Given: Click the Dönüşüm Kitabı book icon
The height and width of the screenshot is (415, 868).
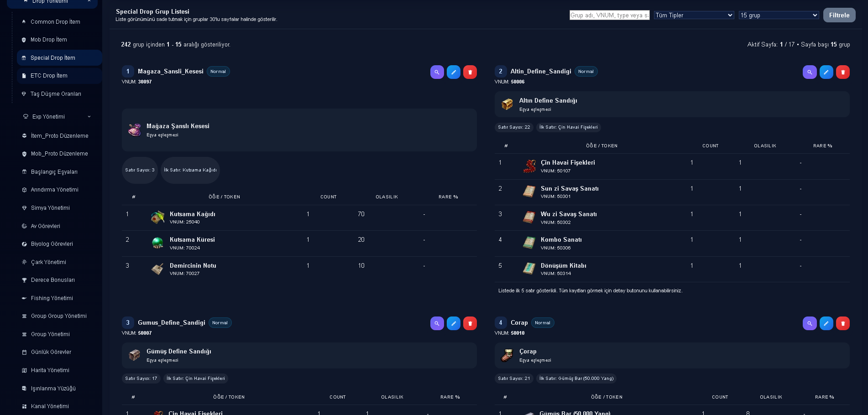Looking at the screenshot, I should point(529,269).
